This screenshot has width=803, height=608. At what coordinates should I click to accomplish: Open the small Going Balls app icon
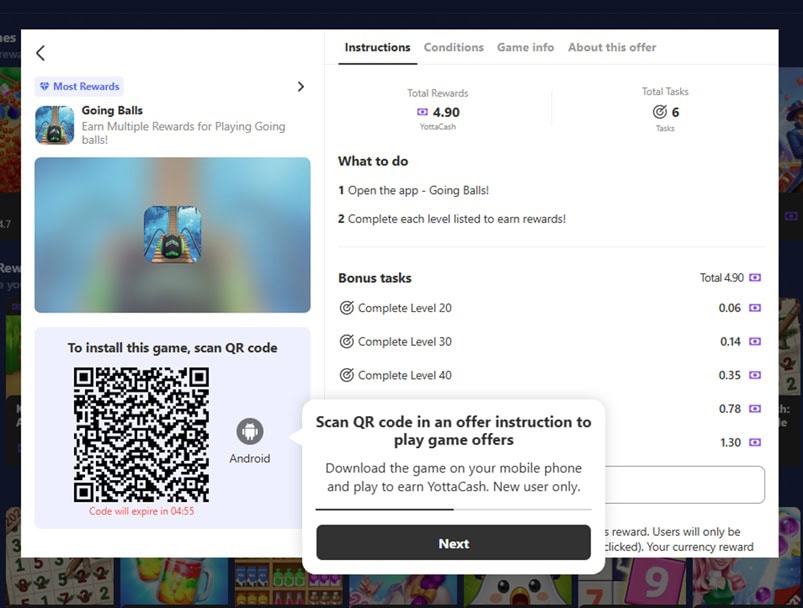[54, 125]
